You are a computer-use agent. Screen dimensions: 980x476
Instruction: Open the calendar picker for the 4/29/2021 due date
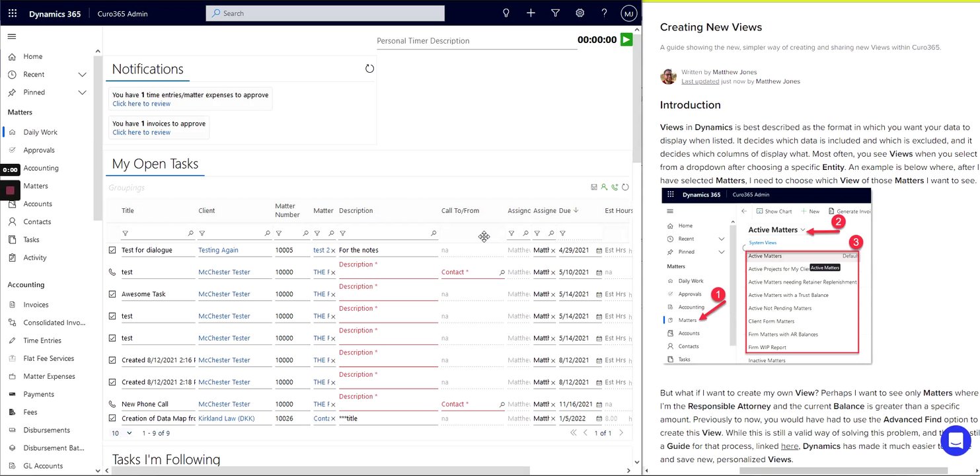tap(599, 251)
